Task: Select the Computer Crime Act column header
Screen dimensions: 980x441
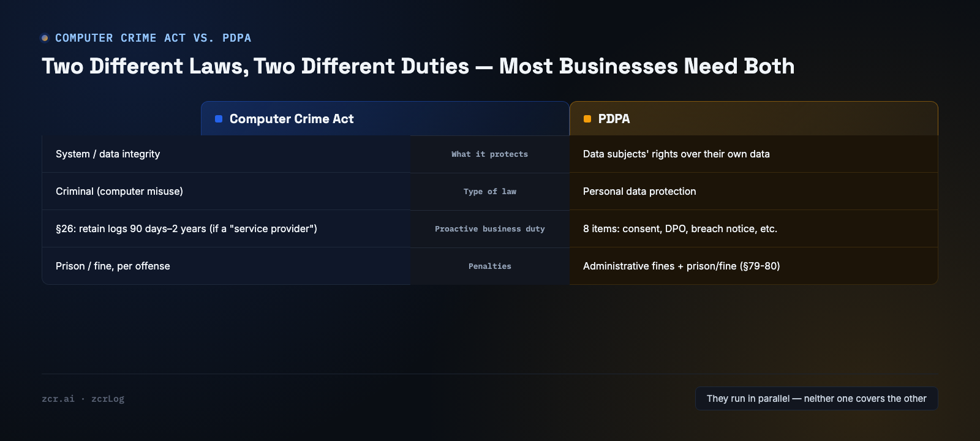Action: point(385,119)
